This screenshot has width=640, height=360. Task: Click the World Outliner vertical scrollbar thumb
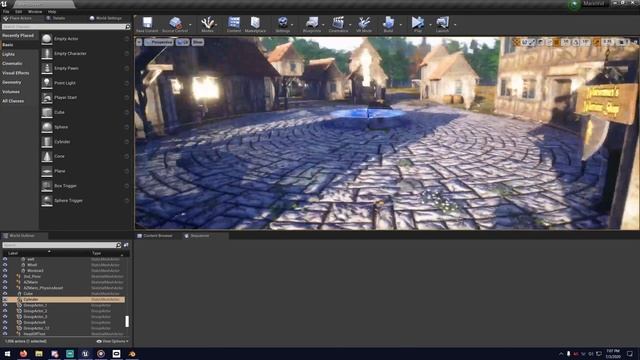click(x=127, y=321)
